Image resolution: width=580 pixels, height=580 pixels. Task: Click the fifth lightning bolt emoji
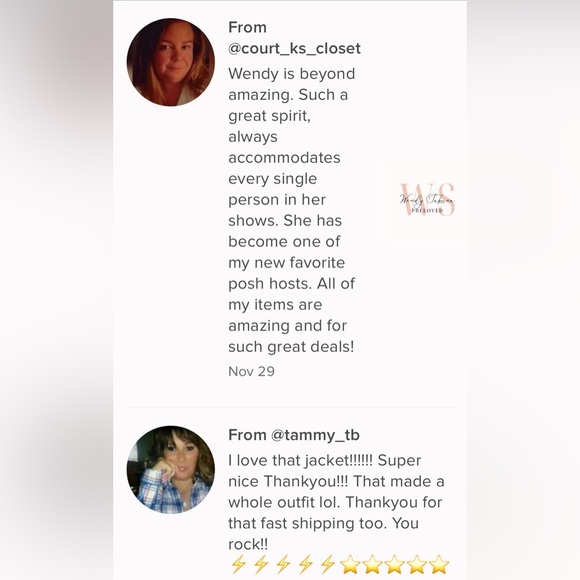point(328,565)
